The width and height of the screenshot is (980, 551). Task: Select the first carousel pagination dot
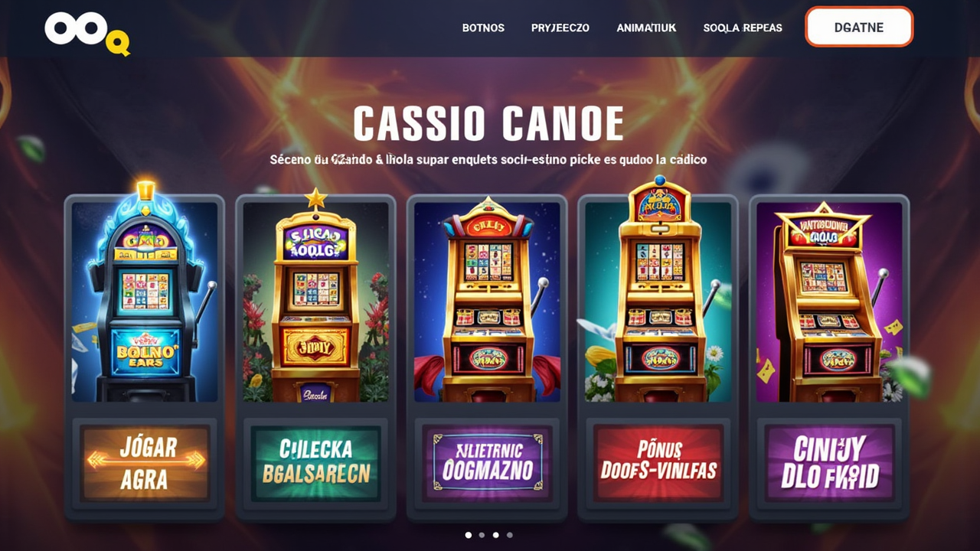(469, 535)
